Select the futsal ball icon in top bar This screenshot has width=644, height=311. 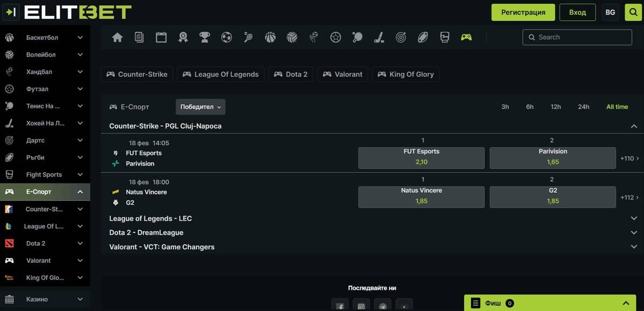coord(335,37)
